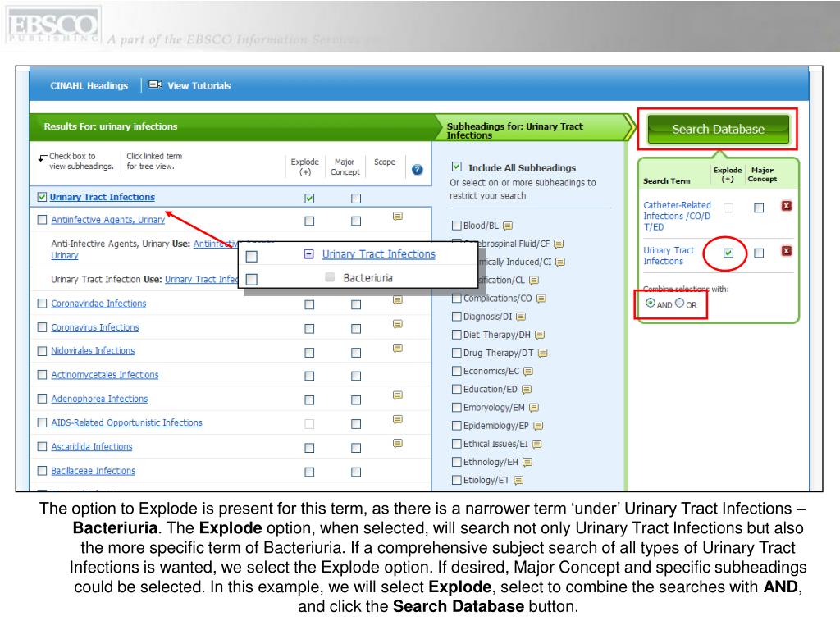This screenshot has height=630, width=840.
Task: Show note icon for Education/ED subheading
Action: [527, 390]
